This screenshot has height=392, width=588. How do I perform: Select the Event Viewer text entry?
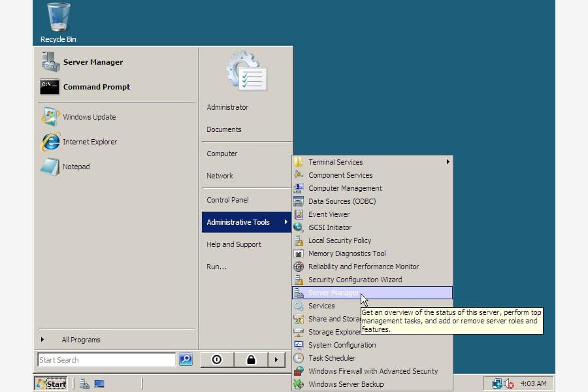pos(329,214)
